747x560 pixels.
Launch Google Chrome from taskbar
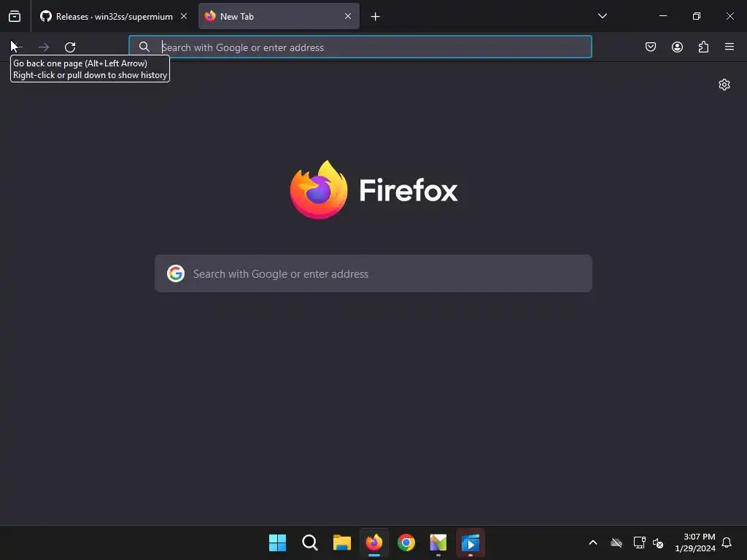pos(406,542)
